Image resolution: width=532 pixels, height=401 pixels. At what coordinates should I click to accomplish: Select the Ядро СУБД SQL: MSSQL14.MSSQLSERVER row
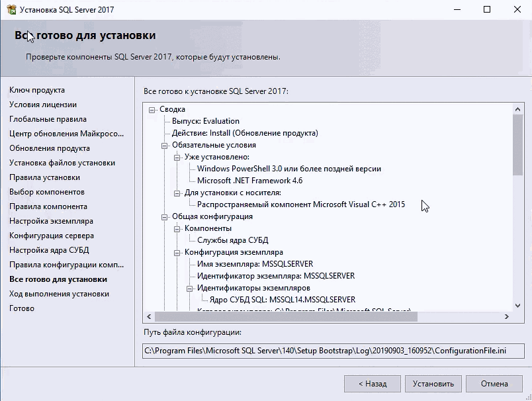[283, 300]
